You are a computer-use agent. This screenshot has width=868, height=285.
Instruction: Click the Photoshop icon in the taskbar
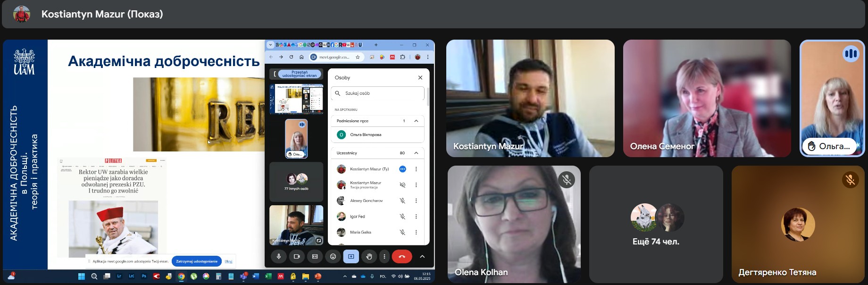coord(144,276)
